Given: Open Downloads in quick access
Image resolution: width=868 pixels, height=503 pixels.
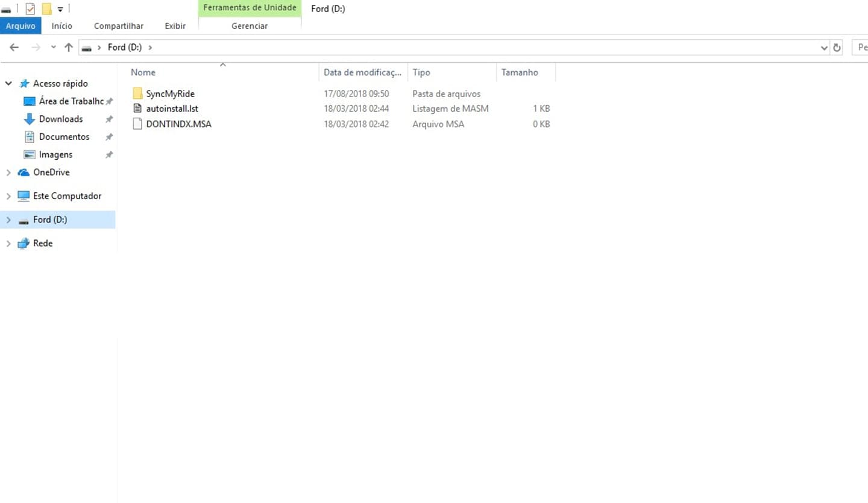Looking at the screenshot, I should click(x=61, y=119).
